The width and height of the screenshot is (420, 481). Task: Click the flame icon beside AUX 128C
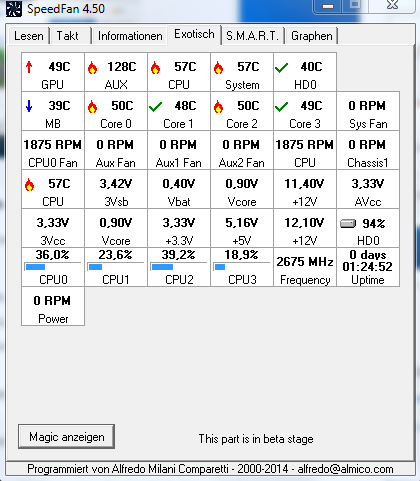[92, 68]
